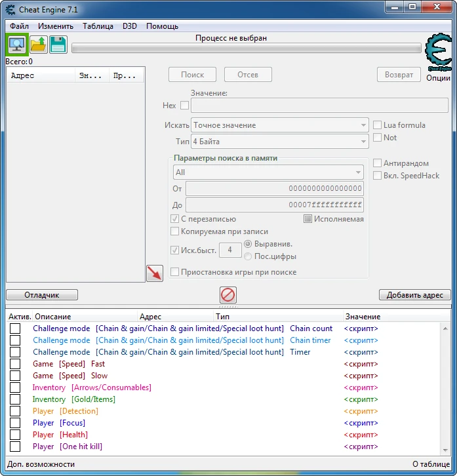The width and height of the screenshot is (457, 476).
Task: Toggle the Hex checkbox
Action: (184, 106)
